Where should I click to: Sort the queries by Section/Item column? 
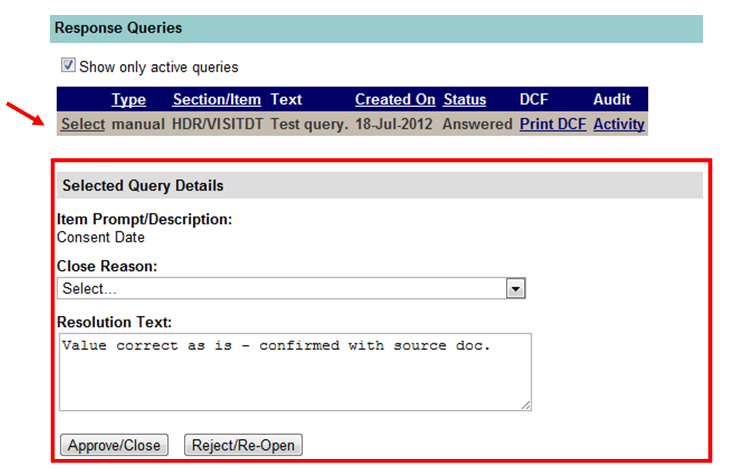tap(217, 99)
